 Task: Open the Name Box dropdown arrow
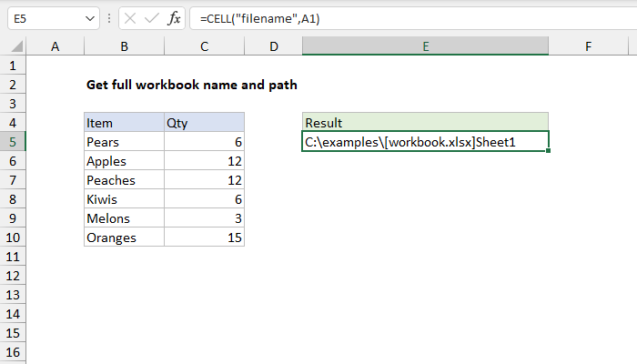pyautogui.click(x=90, y=19)
